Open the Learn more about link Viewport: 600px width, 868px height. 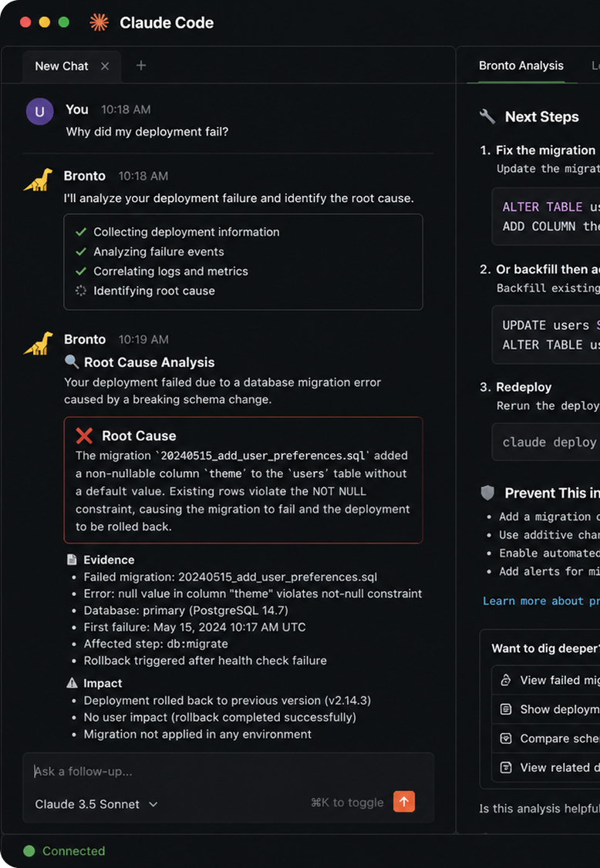pos(541,601)
